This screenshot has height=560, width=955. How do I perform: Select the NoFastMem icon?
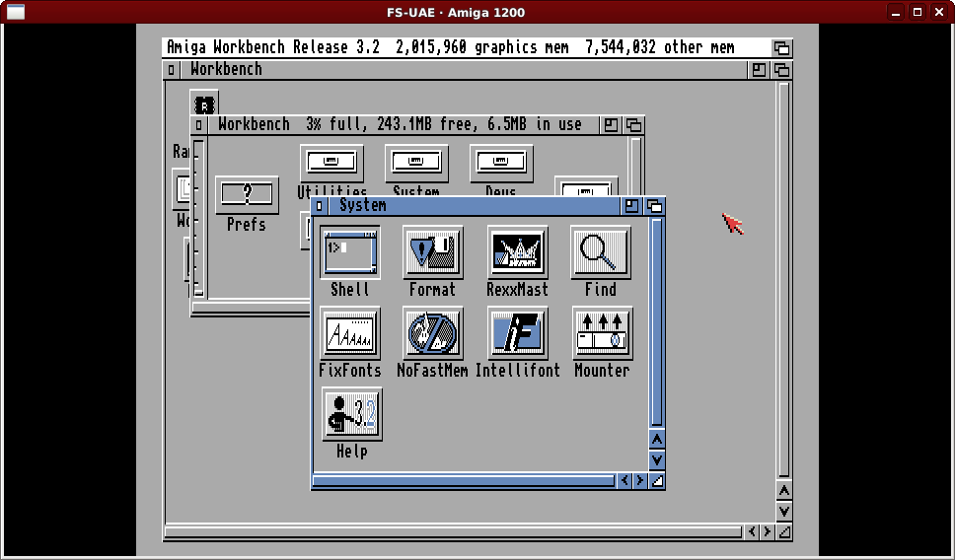coord(432,333)
